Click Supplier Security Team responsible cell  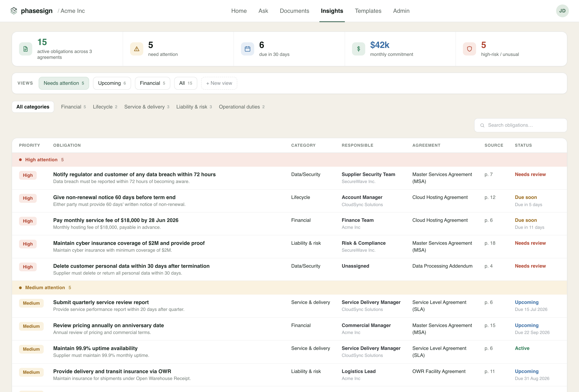(x=368, y=174)
